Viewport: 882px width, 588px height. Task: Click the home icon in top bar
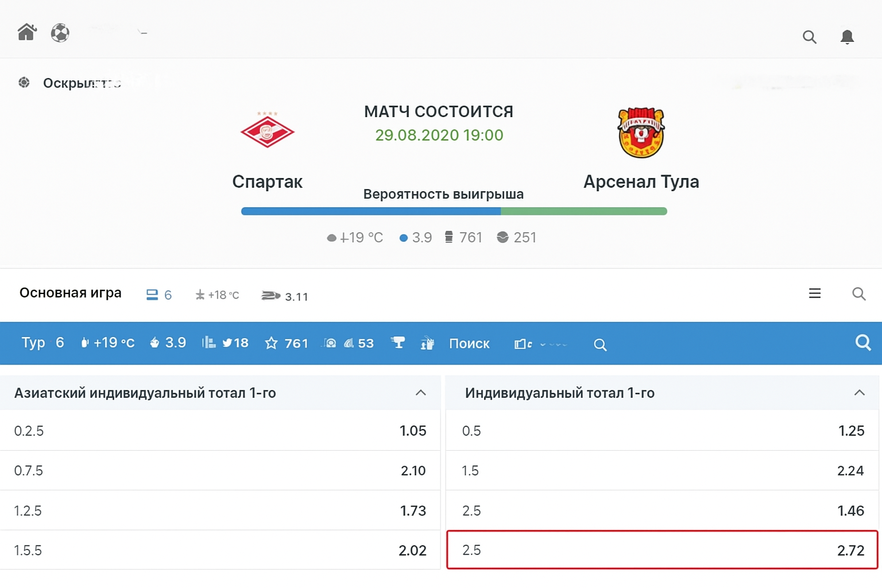coord(26,33)
